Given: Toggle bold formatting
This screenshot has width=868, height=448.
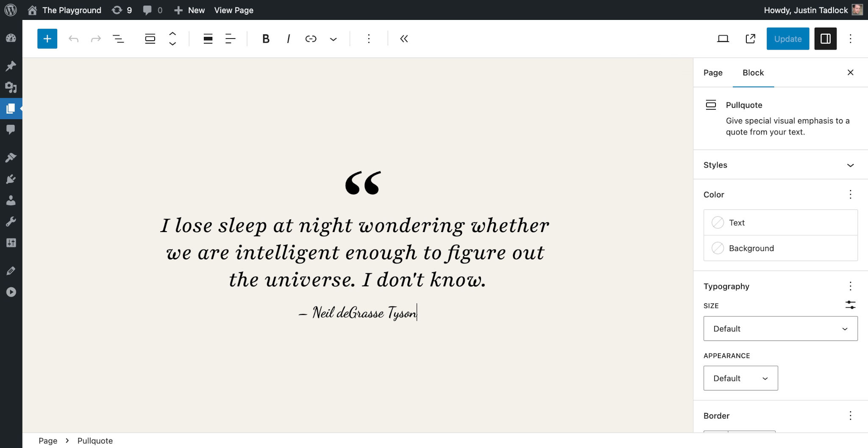Looking at the screenshot, I should 266,39.
